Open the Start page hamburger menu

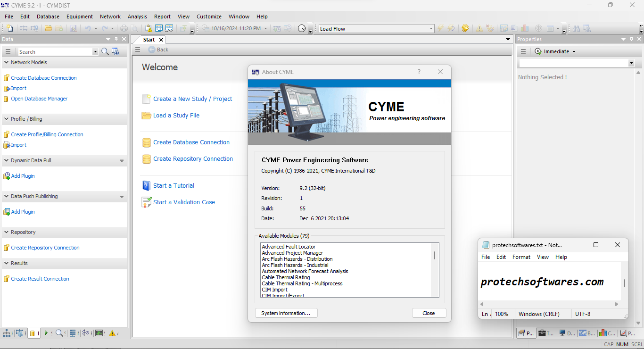click(x=138, y=50)
